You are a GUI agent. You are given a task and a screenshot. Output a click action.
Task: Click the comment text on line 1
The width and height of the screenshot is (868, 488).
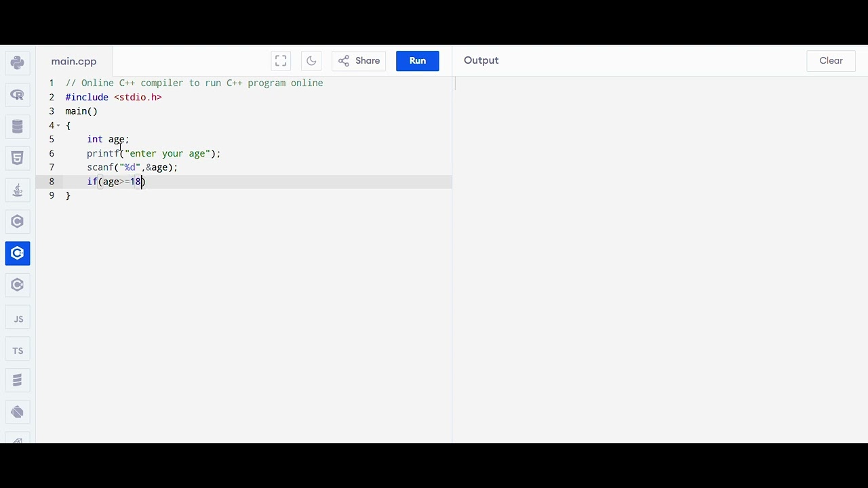pos(194,83)
